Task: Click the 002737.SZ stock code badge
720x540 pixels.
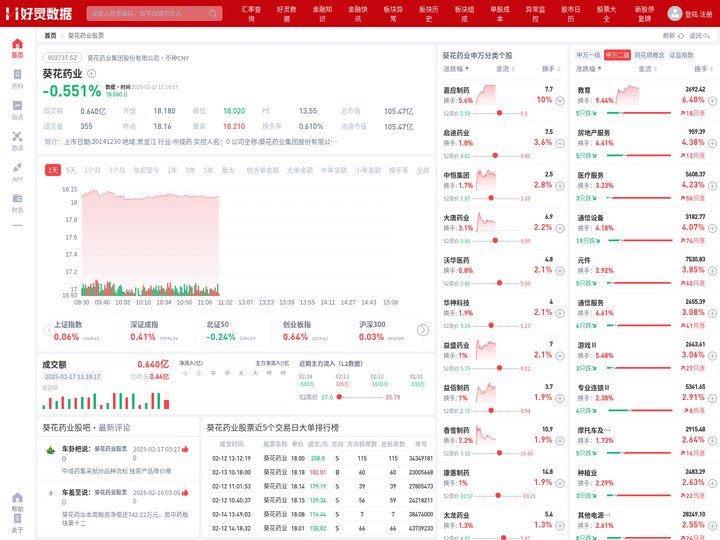Action: tap(62, 58)
